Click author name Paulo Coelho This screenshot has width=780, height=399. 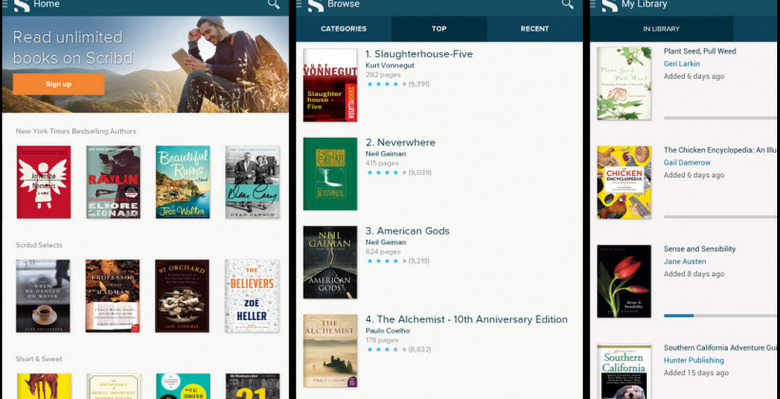[x=387, y=331]
